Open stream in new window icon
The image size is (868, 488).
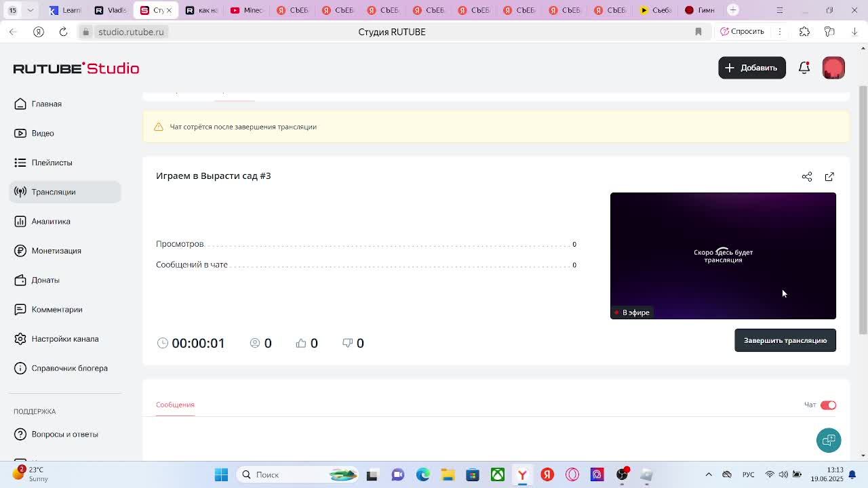[829, 176]
